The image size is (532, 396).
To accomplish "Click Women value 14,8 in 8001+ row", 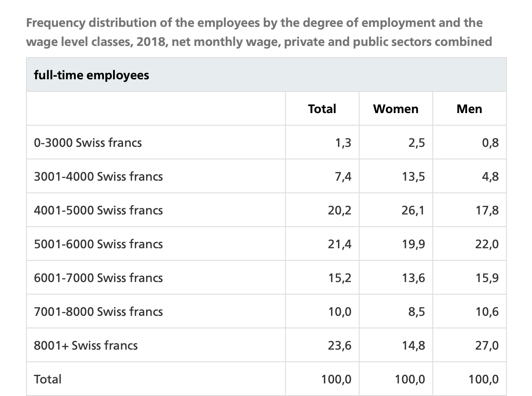I will coord(413,345).
